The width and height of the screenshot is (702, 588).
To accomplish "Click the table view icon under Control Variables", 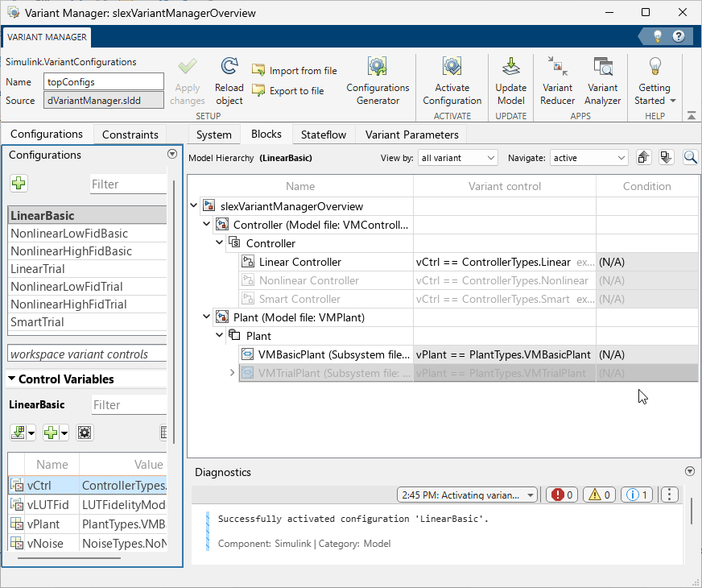I will (x=164, y=433).
